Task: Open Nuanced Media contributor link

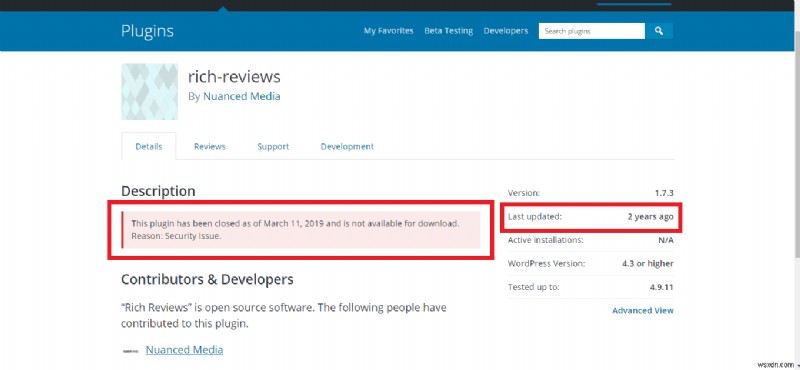Action: [x=184, y=350]
